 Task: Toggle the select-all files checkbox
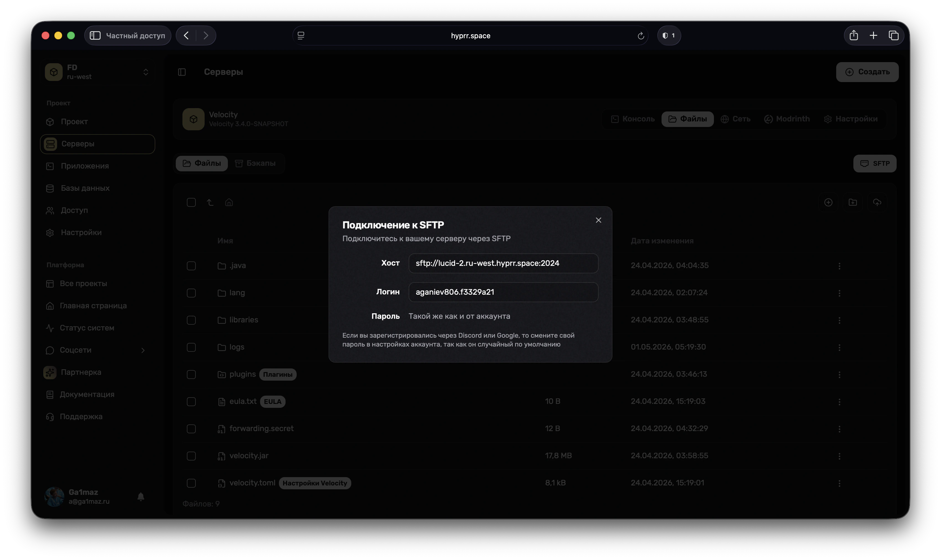tap(191, 202)
